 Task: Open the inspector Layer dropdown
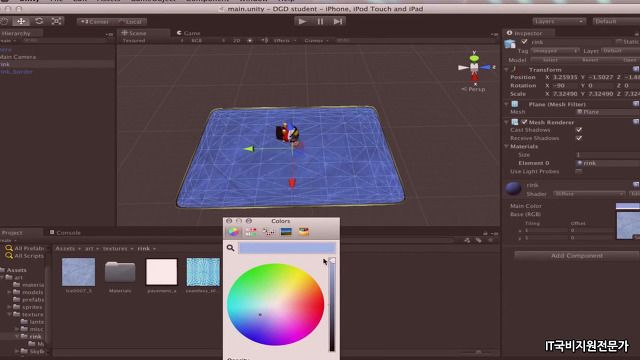tap(620, 51)
